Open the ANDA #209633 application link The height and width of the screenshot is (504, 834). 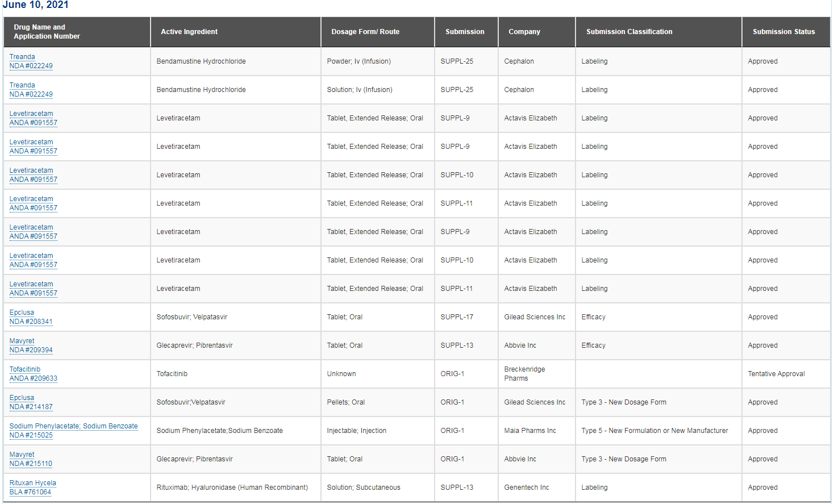[34, 378]
